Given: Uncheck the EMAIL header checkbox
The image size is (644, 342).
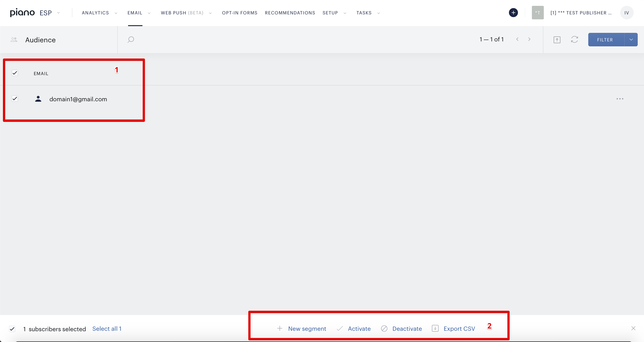Looking at the screenshot, I should (15, 73).
